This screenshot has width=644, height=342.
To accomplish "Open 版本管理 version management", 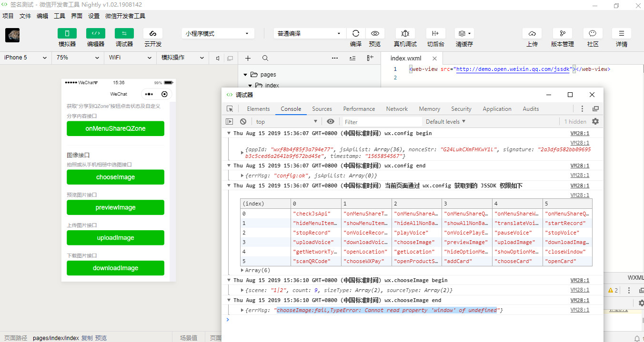I will (563, 33).
